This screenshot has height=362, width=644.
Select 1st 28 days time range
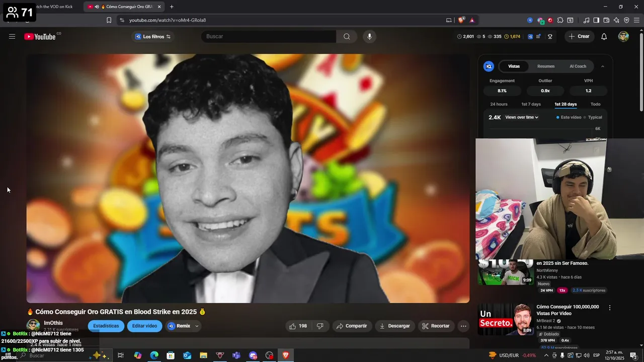pos(566,104)
